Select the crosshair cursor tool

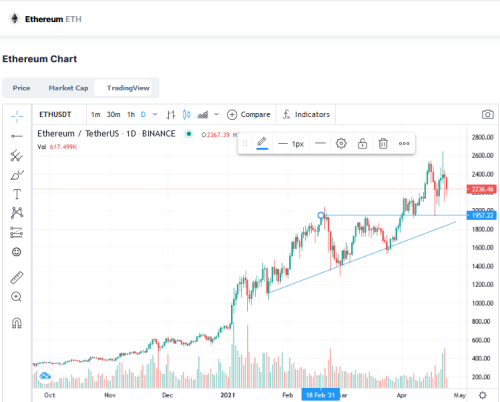(17, 116)
